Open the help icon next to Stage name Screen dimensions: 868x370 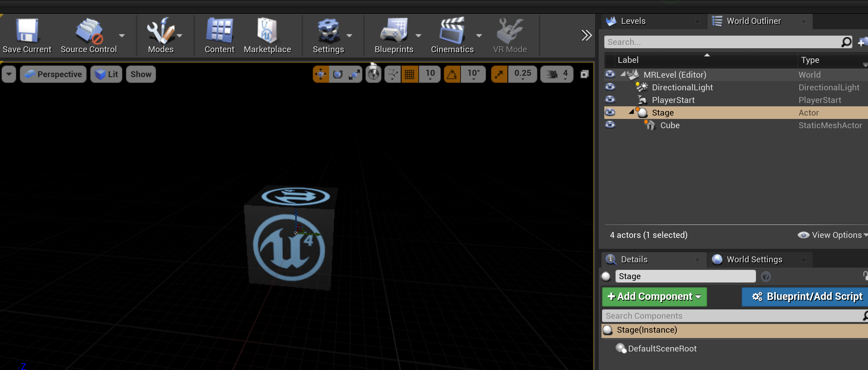(x=766, y=276)
